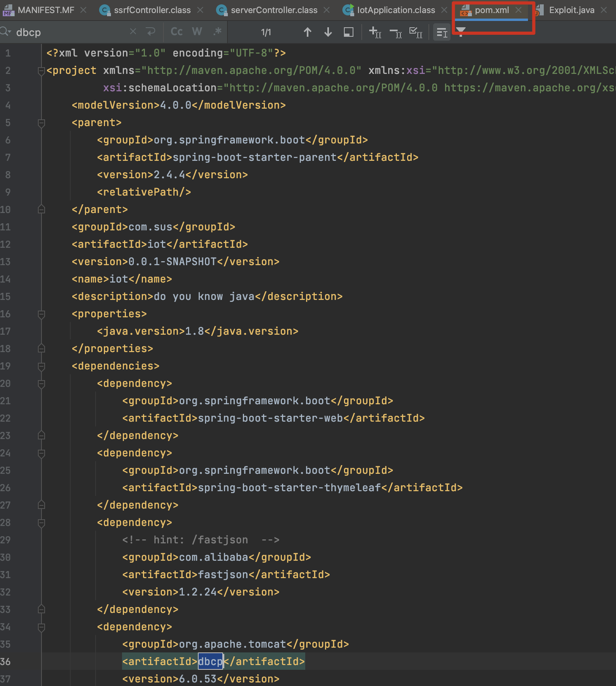Image resolution: width=616 pixels, height=686 pixels.
Task: Toggle Regex (.*) search option
Action: pyautogui.click(x=217, y=32)
